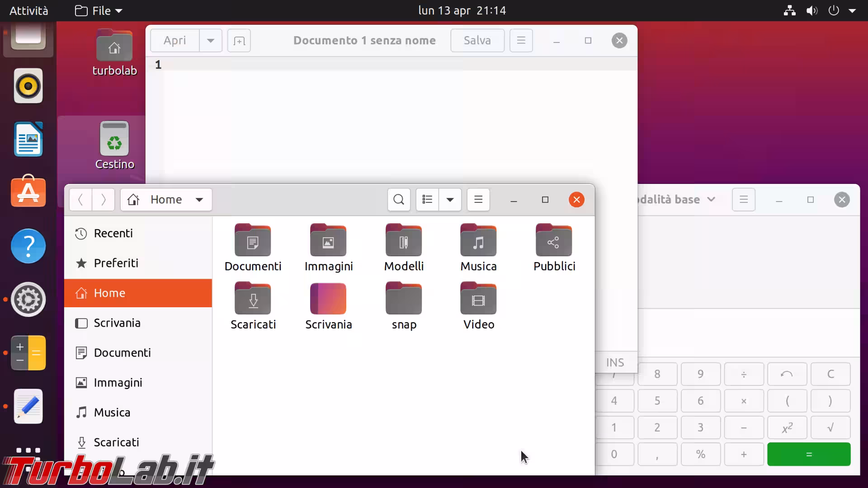The height and width of the screenshot is (488, 868).
Task: Open Ubuntu Software from dock
Action: (x=28, y=192)
